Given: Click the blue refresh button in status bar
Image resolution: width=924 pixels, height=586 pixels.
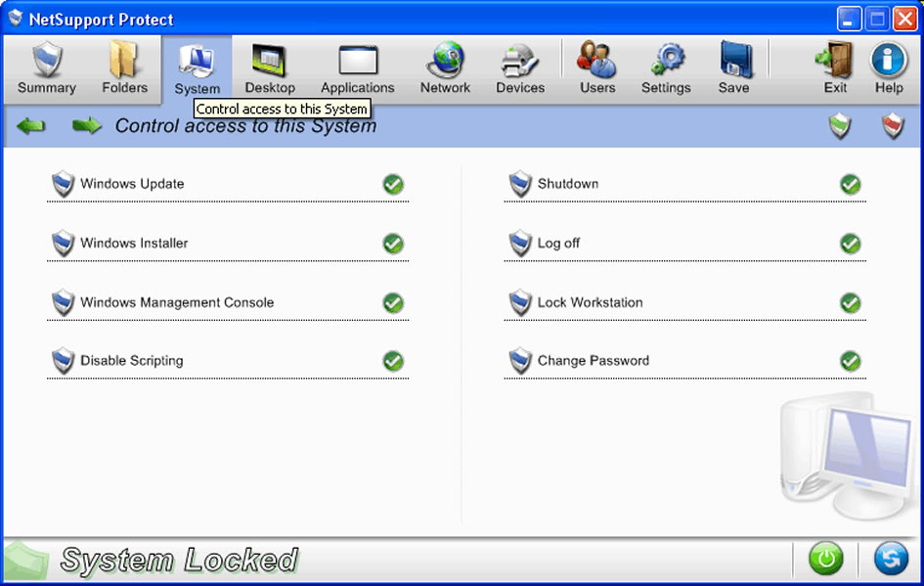Looking at the screenshot, I should pyautogui.click(x=891, y=559).
